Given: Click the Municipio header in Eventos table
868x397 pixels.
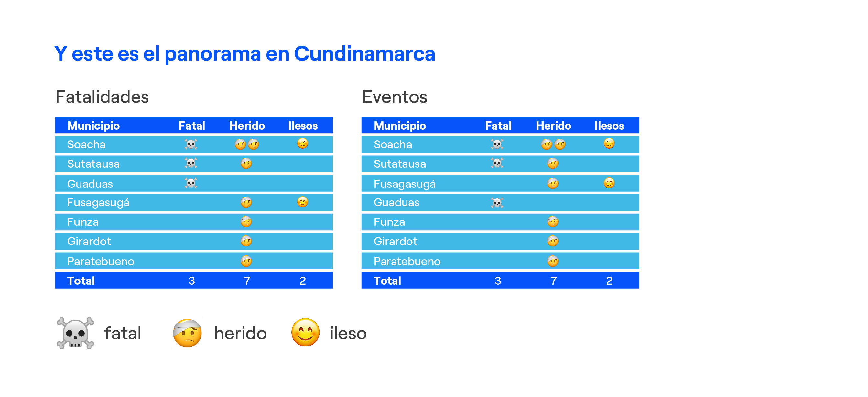Looking at the screenshot, I should click(x=400, y=125).
